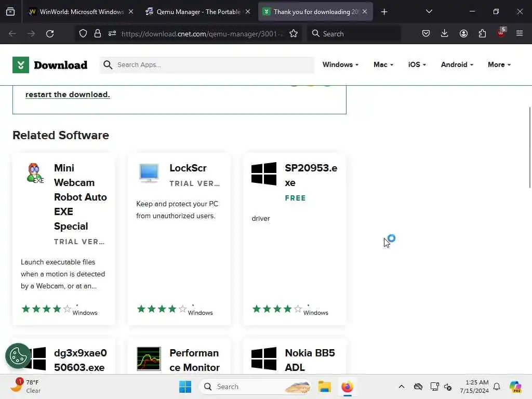Open Firefox recent browsing view icon
Viewport: 532px width, 399px height.
[10, 12]
